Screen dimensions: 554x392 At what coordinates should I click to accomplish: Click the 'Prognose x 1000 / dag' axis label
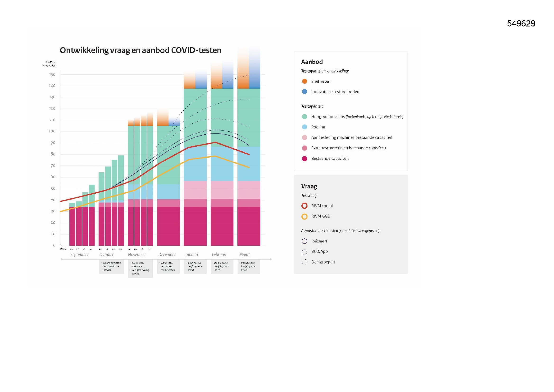coord(49,64)
